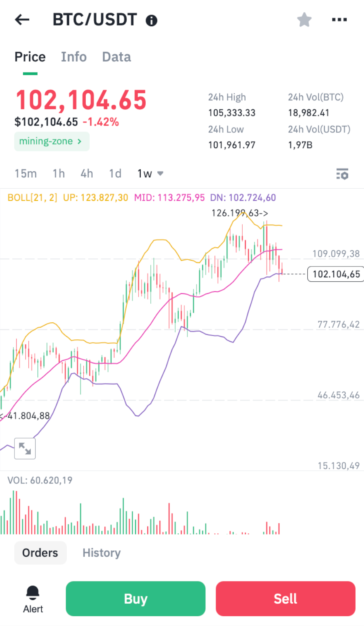Switch to the Data tab
The width and height of the screenshot is (364, 626).
[116, 57]
